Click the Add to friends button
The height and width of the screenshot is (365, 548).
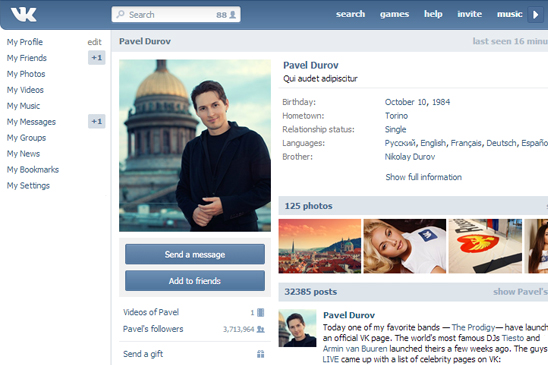coord(195,281)
